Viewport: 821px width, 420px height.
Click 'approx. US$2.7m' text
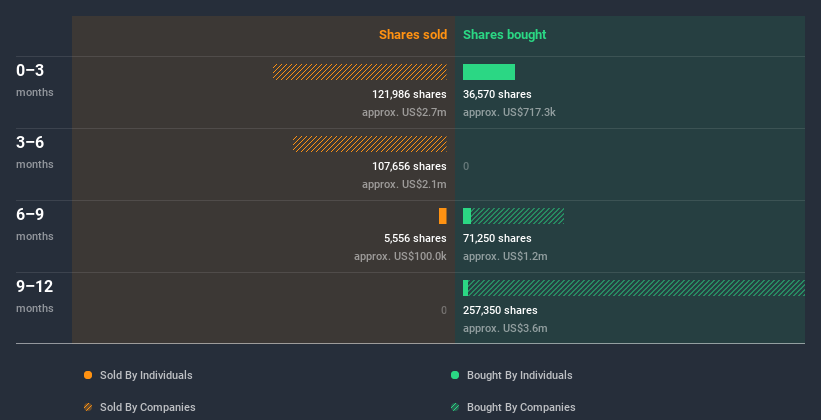404,112
